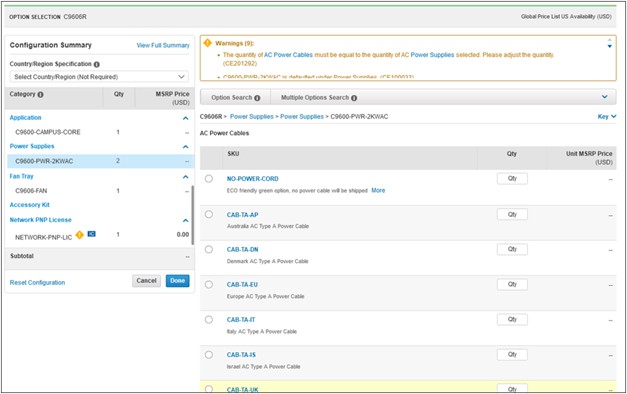Screen dimensions: 627x394
Task: Select the NO-POWER-CORD radio button
Action: pyautogui.click(x=209, y=179)
